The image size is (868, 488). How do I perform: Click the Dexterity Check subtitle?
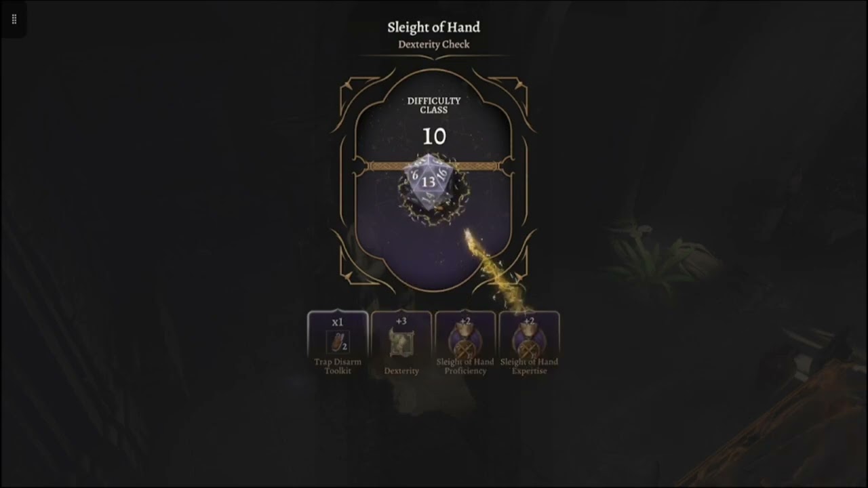click(x=433, y=45)
